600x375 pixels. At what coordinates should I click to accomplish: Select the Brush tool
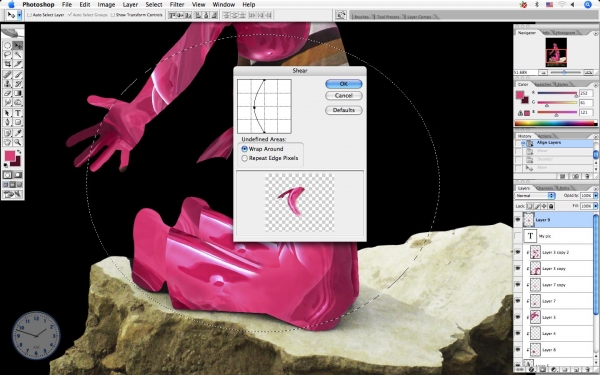[x=18, y=75]
